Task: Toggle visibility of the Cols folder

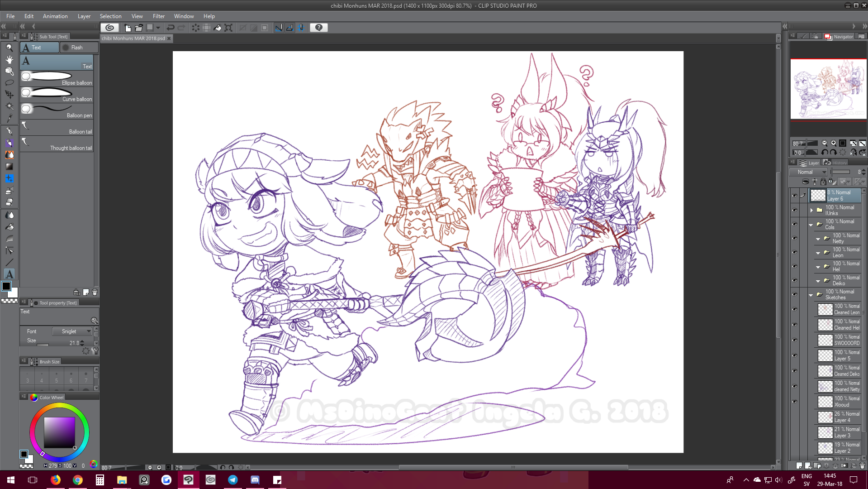Action: 794,224
